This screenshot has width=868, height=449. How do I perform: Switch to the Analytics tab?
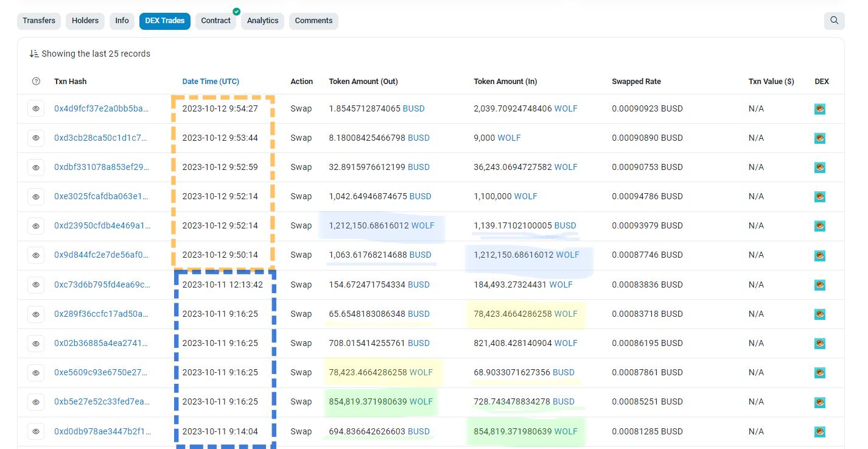pos(263,21)
